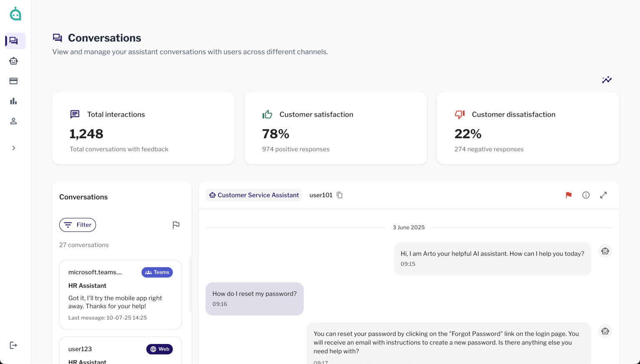The image size is (640, 364).
Task: Toggle flagged-only filter in conversations list
Action: (176, 225)
